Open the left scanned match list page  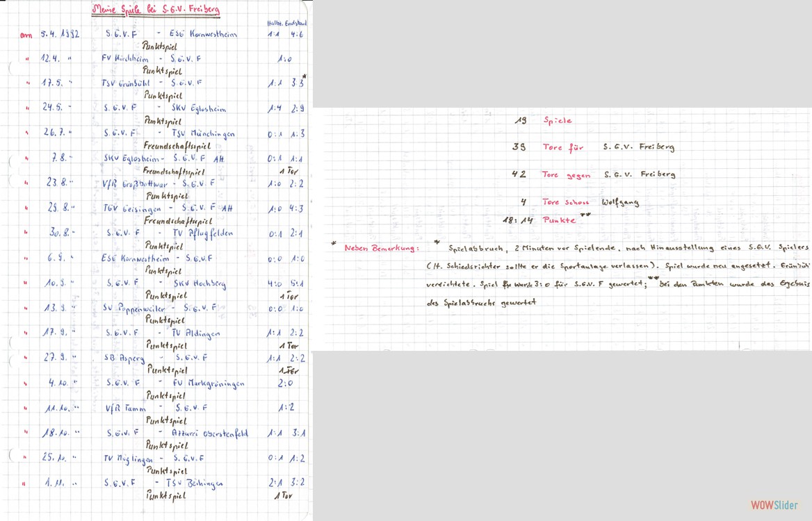pos(156,260)
